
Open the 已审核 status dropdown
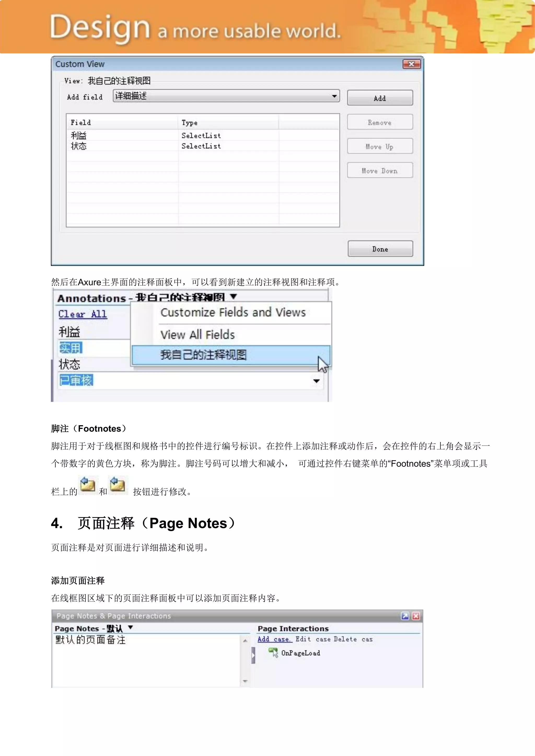point(316,381)
